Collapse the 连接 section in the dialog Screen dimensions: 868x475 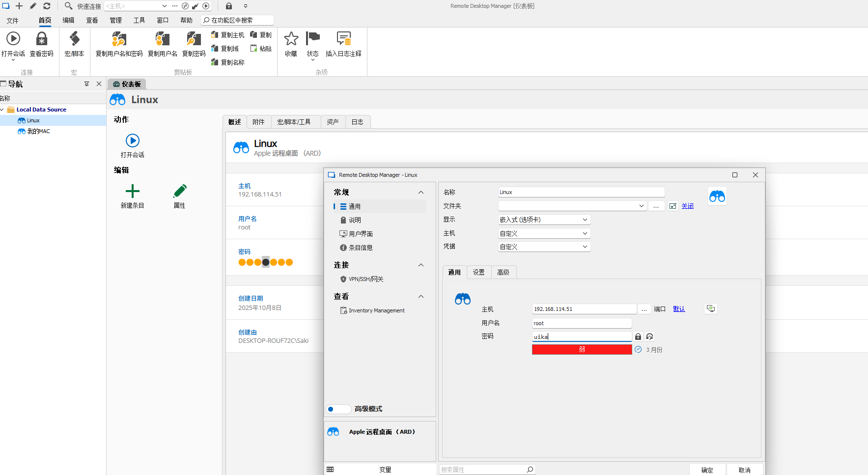[x=421, y=265]
